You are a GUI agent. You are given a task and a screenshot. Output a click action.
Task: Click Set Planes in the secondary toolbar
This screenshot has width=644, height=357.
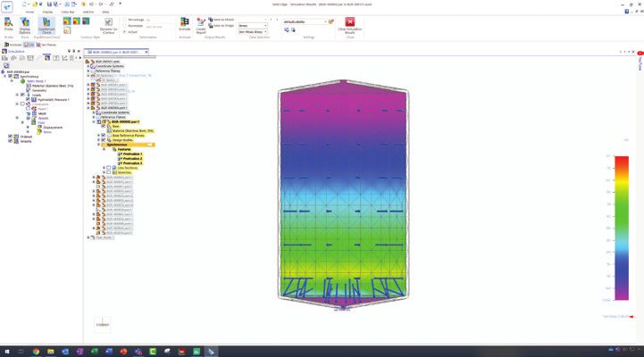point(46,45)
